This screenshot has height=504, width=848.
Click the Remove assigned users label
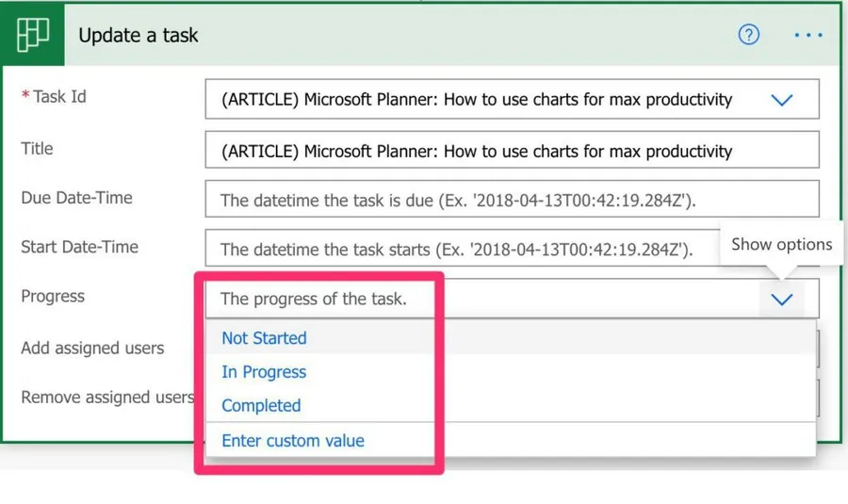coord(106,398)
